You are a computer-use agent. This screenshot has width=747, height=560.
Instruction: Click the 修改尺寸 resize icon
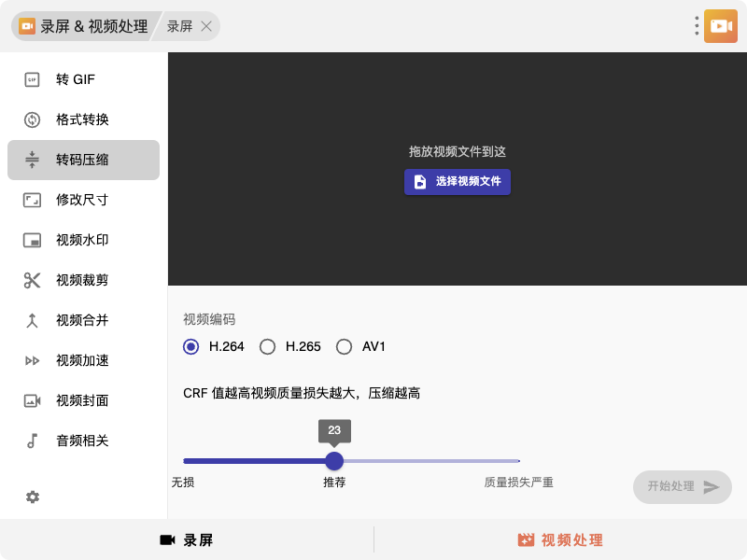[32, 200]
